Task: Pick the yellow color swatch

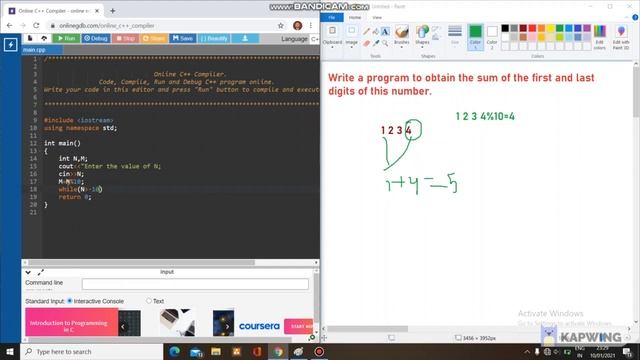Action: [551, 28]
